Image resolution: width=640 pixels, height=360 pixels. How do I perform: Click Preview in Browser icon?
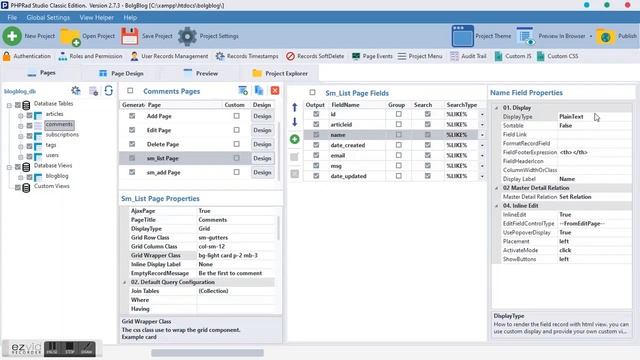tap(525, 36)
